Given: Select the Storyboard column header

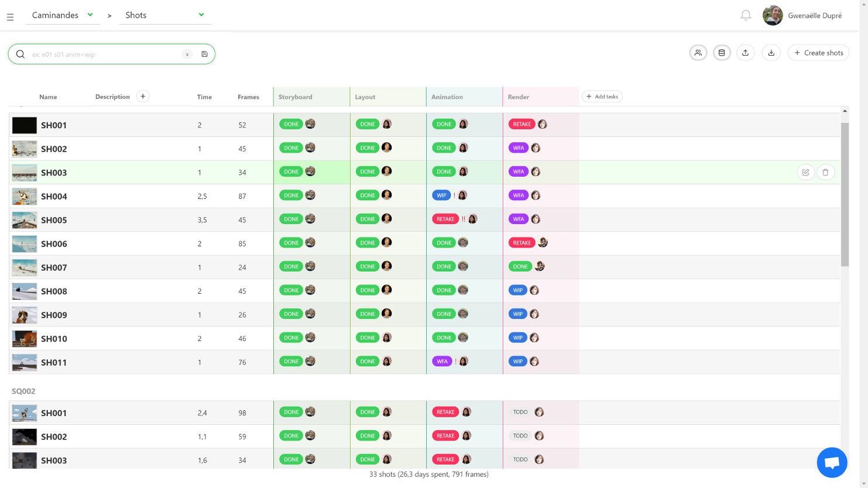Looking at the screenshot, I should coord(296,97).
